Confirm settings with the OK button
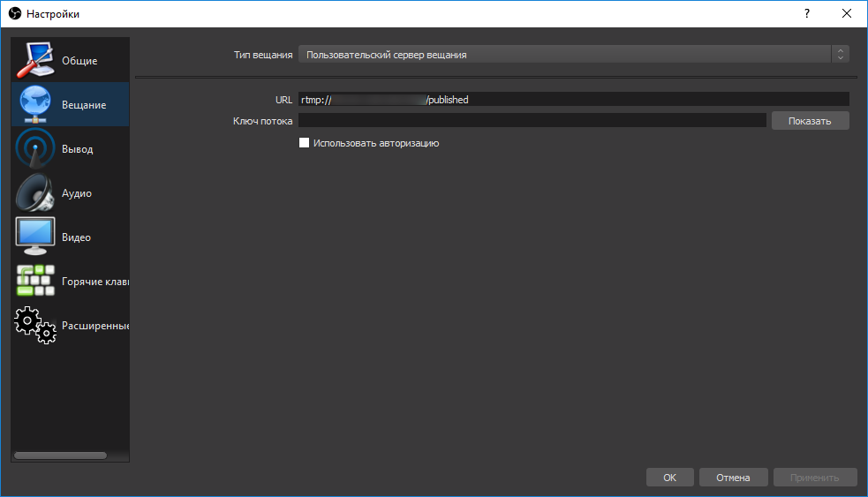Viewport: 868px width, 497px height. [x=669, y=478]
